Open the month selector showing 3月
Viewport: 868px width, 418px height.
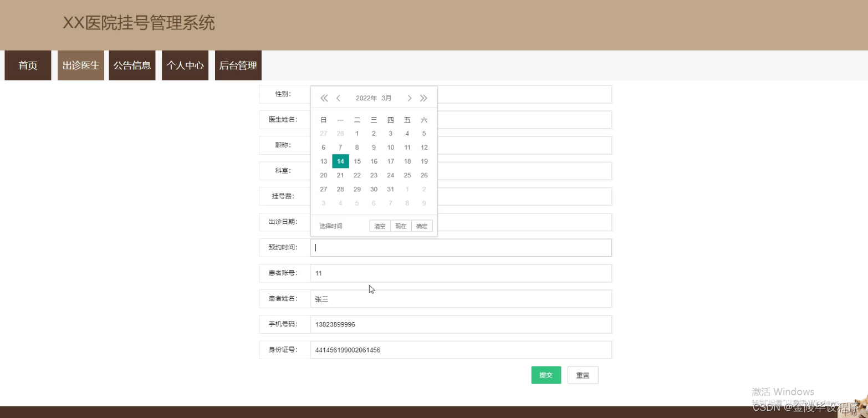[386, 98]
